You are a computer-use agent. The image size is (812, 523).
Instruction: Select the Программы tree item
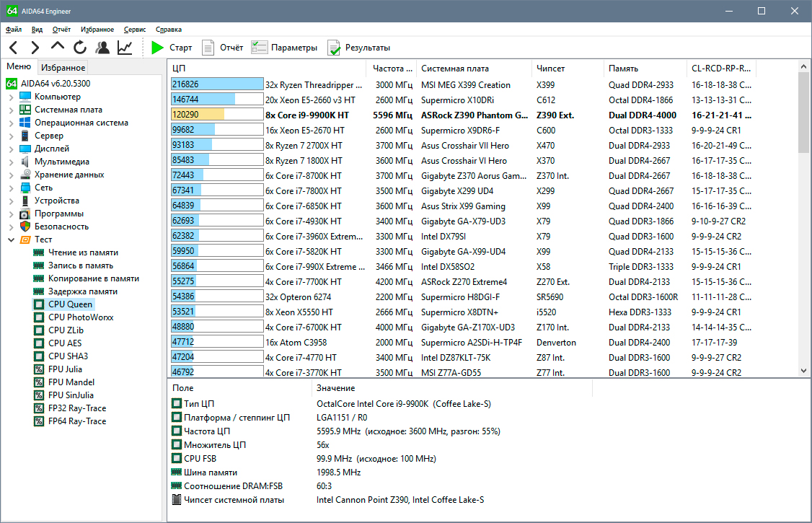point(52,214)
